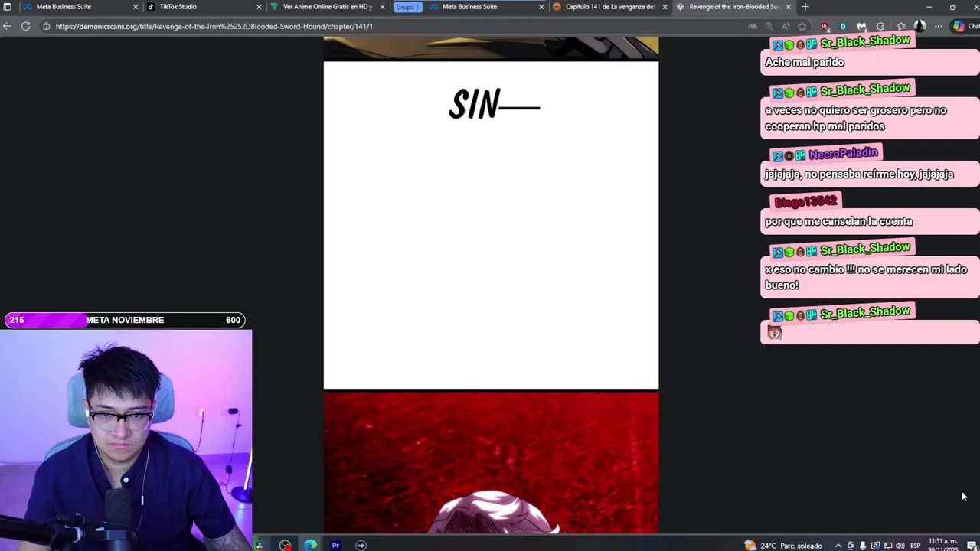980x551 pixels.
Task: Open the teal extension icon beside uBlock
Action: click(x=843, y=26)
